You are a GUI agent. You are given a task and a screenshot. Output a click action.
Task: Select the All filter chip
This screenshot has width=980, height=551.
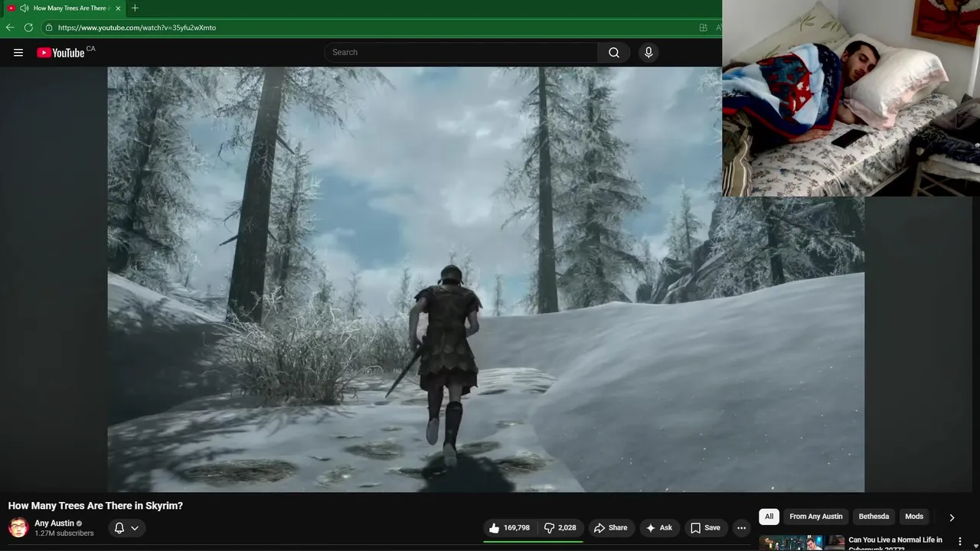click(x=769, y=517)
